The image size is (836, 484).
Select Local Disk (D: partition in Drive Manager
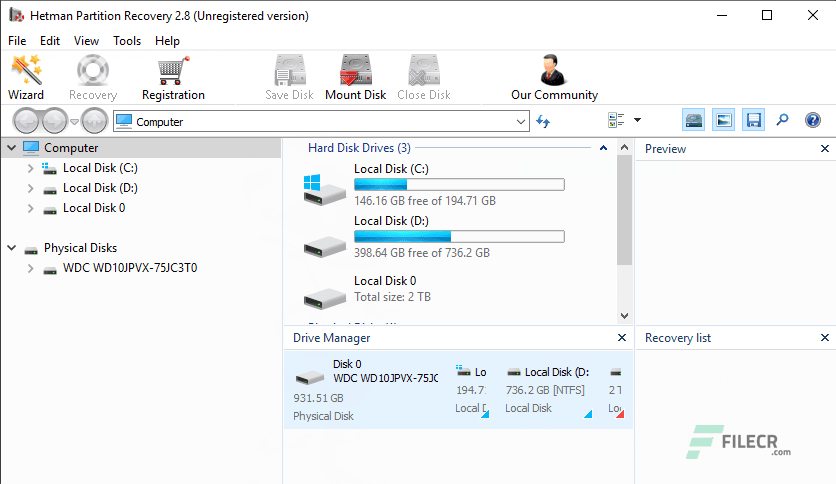[548, 390]
